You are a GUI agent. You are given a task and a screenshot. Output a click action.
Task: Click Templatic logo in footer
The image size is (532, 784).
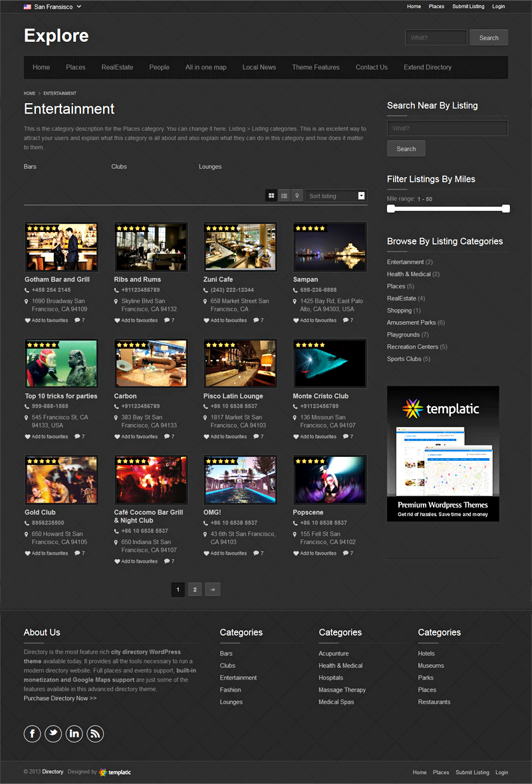pos(115,772)
